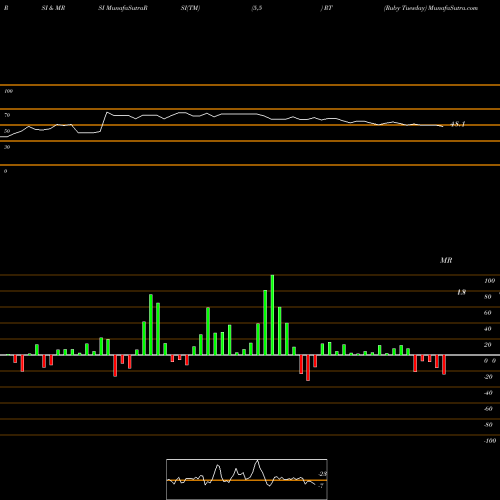Click the -80 label on MR histogram axis
The width and height of the screenshot is (500, 500).
click(488, 425)
